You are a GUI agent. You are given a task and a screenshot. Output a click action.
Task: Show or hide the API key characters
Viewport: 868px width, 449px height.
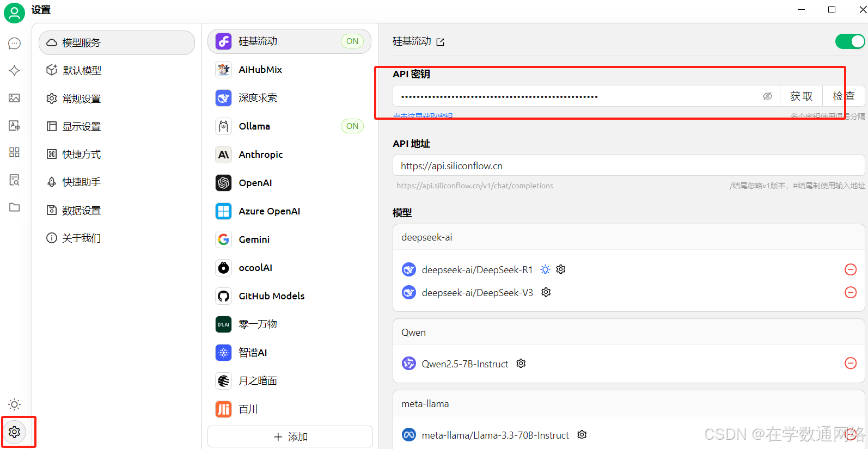[x=768, y=96]
